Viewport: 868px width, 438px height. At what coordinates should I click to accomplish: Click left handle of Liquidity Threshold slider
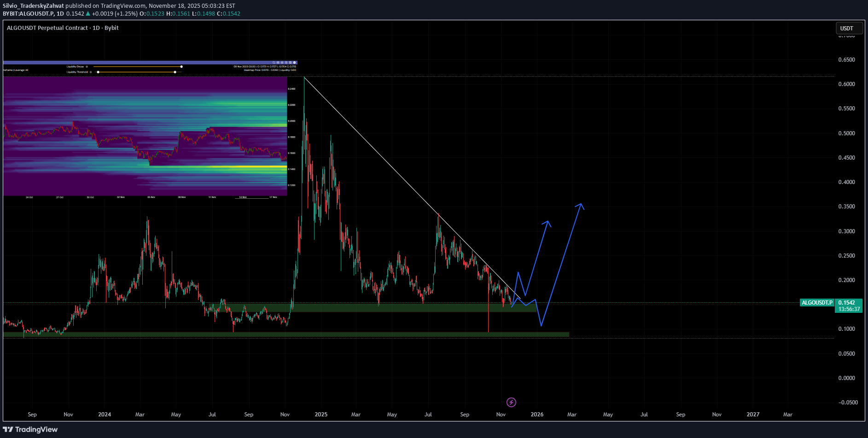coord(98,72)
